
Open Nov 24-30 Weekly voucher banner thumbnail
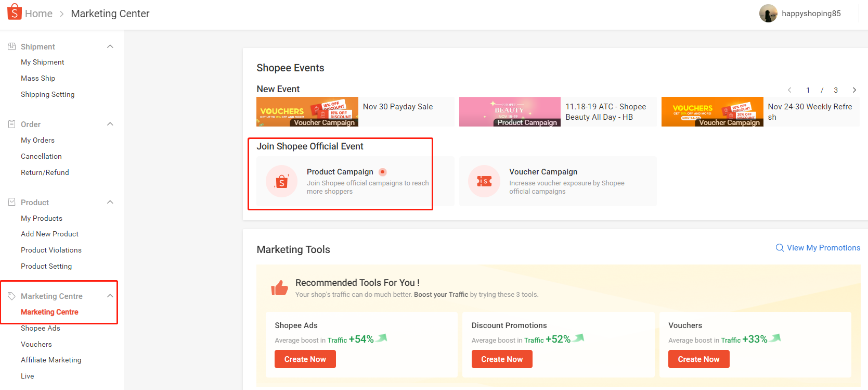[712, 111]
